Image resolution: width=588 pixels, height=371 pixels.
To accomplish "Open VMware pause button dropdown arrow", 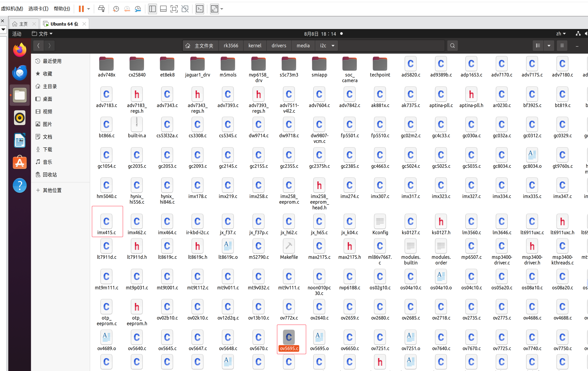I will click(89, 9).
